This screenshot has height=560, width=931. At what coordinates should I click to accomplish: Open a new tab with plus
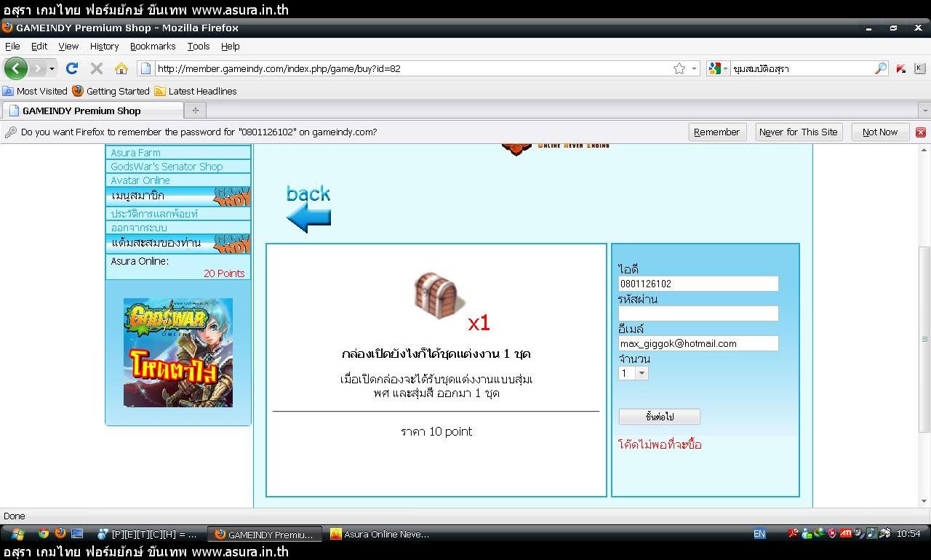click(x=195, y=111)
